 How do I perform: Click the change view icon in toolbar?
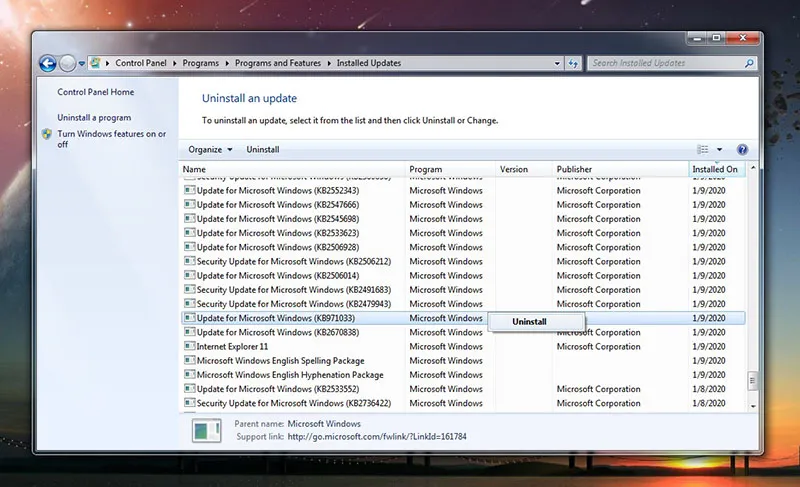(x=703, y=150)
